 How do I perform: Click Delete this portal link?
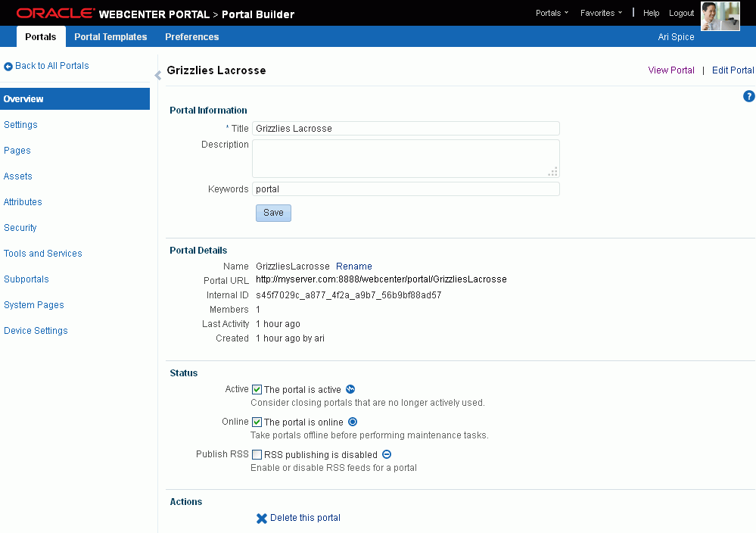tap(305, 518)
